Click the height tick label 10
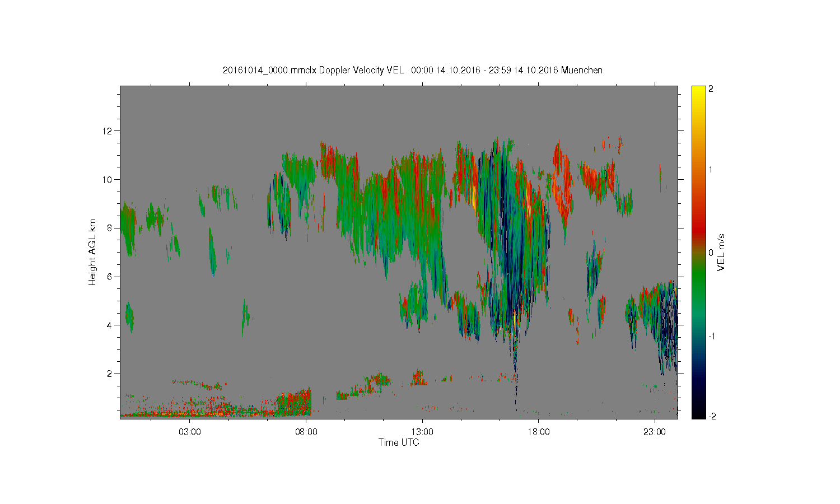Image resolution: width=840 pixels, height=504 pixels. coord(109,179)
